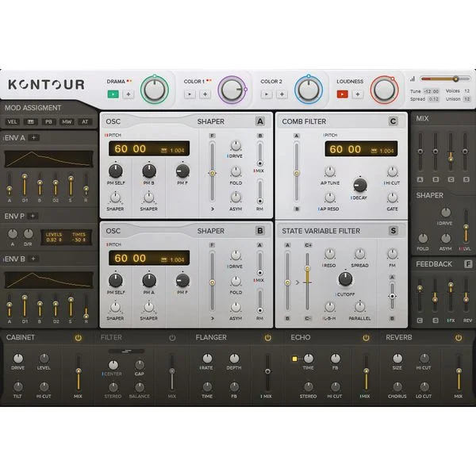Click key tracking icon in OSC A pitch display
The height and width of the screenshot is (476, 476).
click(x=164, y=150)
